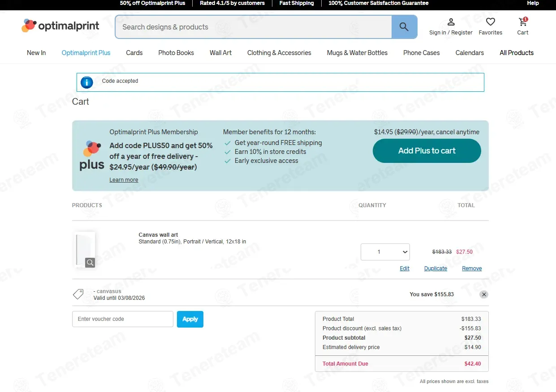Open the Favorites heart icon

tap(491, 22)
